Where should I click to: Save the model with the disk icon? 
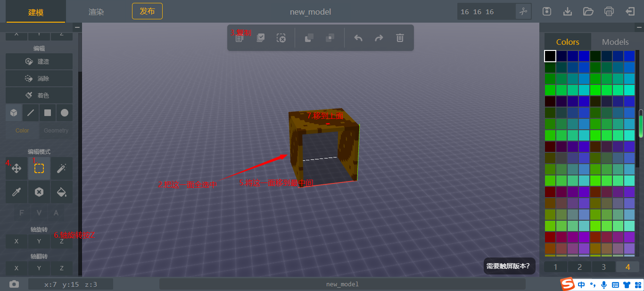[x=547, y=11]
